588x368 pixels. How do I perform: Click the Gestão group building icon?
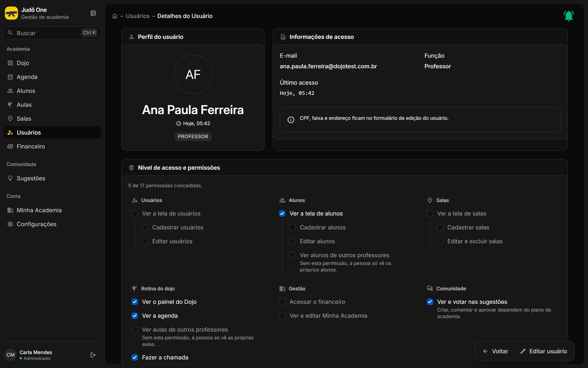pyautogui.click(x=282, y=289)
